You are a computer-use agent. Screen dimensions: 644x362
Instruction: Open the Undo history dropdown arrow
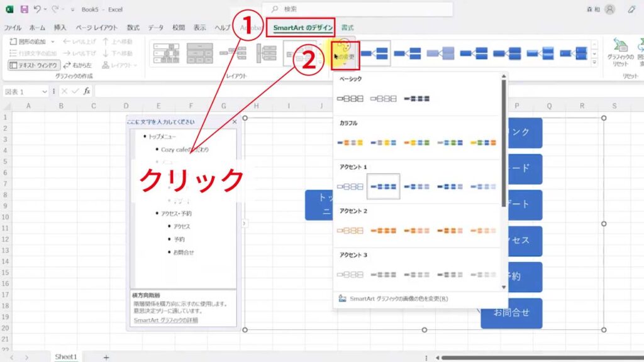click(45, 9)
